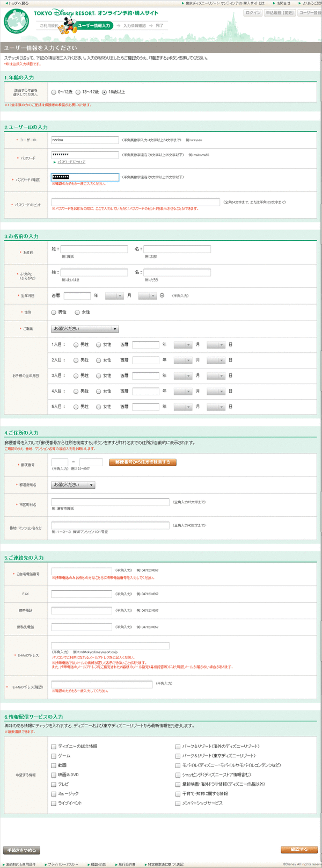Select the 13〜17歳 age radio button
322x868 pixels.
(x=78, y=92)
